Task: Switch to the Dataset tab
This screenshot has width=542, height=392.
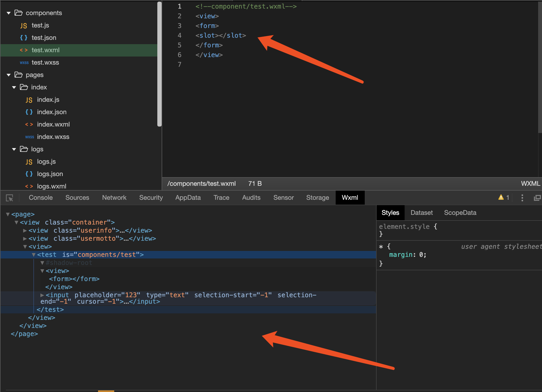Action: click(421, 213)
